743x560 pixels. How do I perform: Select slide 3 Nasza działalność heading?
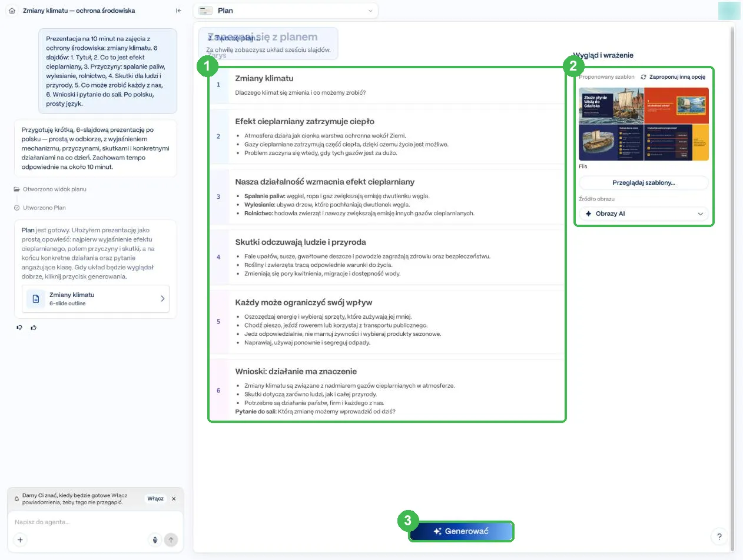(324, 182)
